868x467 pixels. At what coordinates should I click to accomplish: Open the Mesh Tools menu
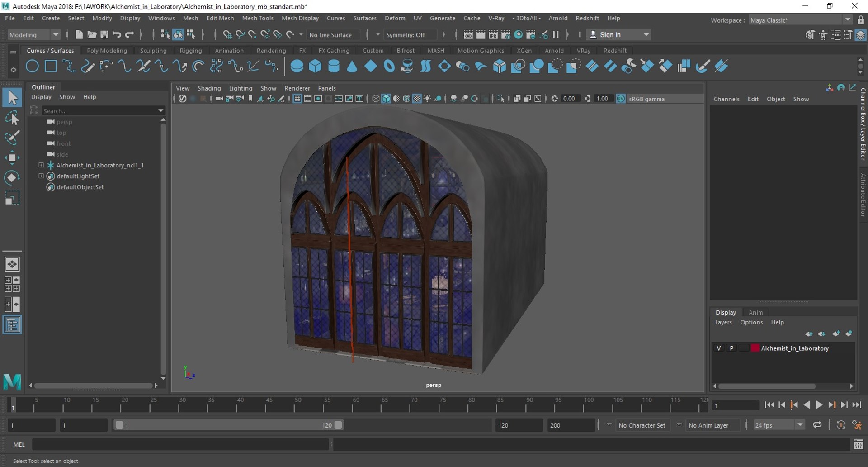(x=257, y=18)
